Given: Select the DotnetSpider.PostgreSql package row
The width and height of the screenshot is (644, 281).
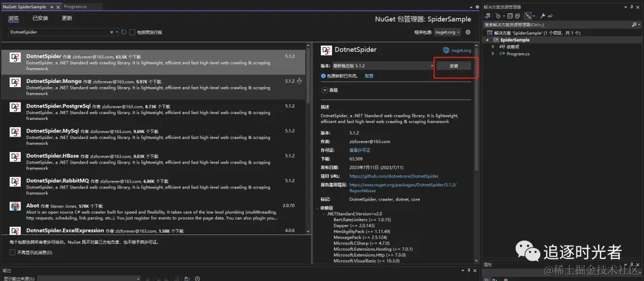Looking at the screenshot, I should pyautogui.click(x=153, y=112).
